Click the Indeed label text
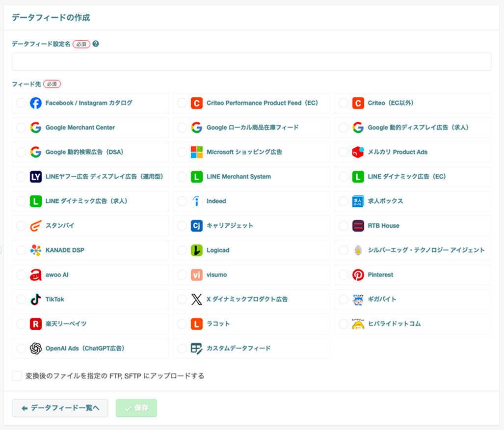504x430 pixels. click(216, 201)
